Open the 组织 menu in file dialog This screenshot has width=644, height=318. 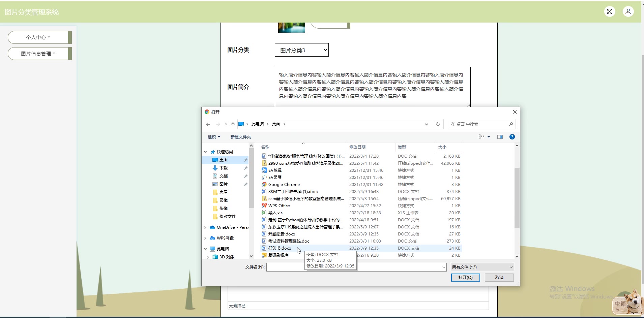point(214,137)
